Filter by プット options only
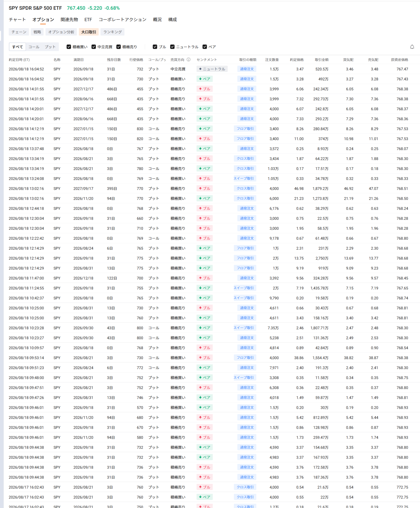 click(50, 47)
